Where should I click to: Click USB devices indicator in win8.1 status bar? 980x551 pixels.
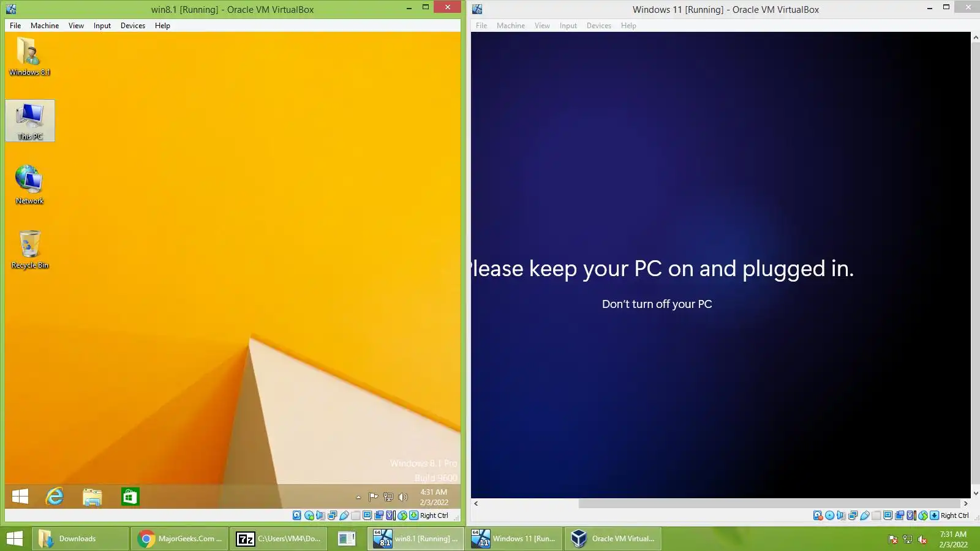tap(344, 515)
